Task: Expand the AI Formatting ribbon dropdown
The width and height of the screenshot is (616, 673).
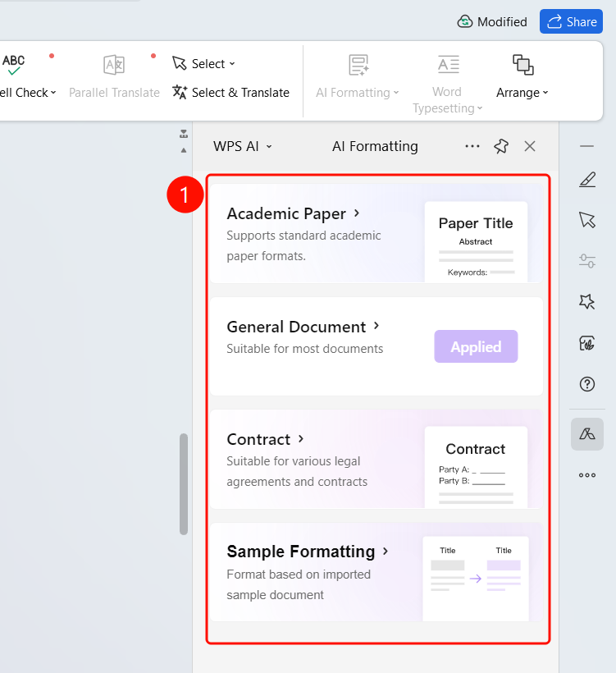Action: click(396, 92)
